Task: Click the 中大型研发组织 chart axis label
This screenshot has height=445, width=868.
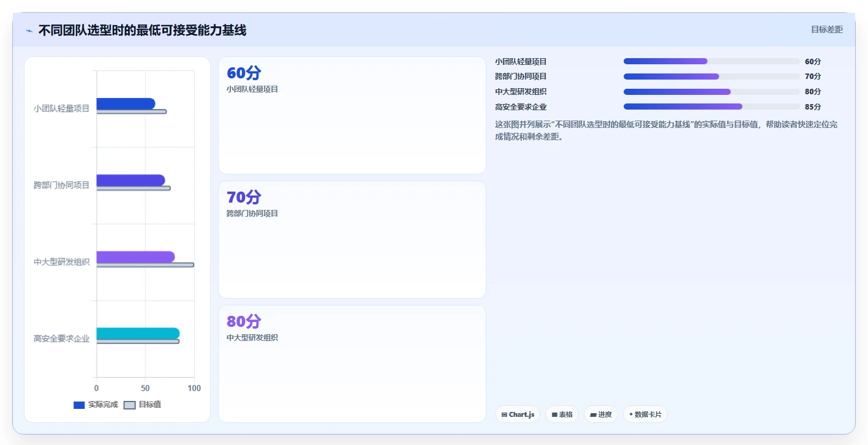Action: point(61,262)
